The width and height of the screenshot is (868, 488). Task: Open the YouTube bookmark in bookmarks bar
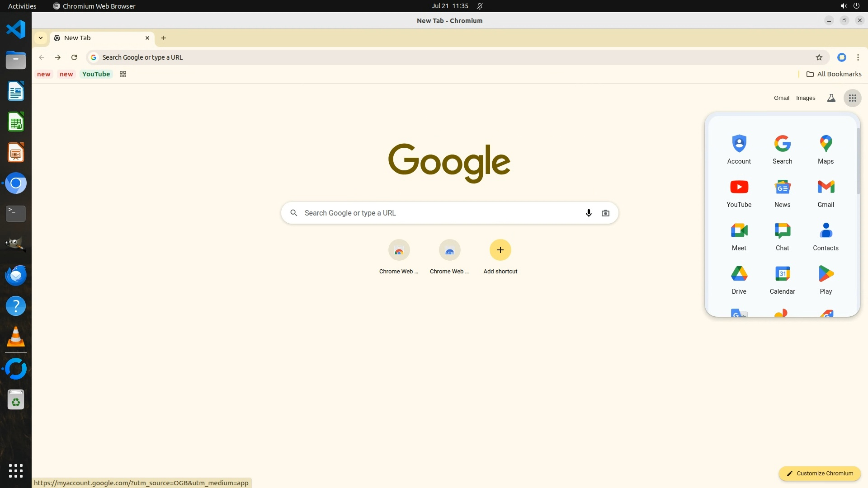pyautogui.click(x=96, y=74)
